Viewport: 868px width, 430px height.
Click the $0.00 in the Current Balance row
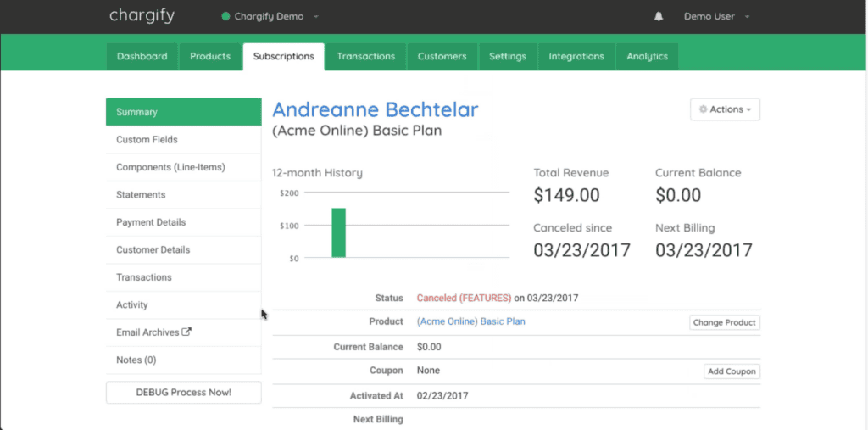coord(429,348)
